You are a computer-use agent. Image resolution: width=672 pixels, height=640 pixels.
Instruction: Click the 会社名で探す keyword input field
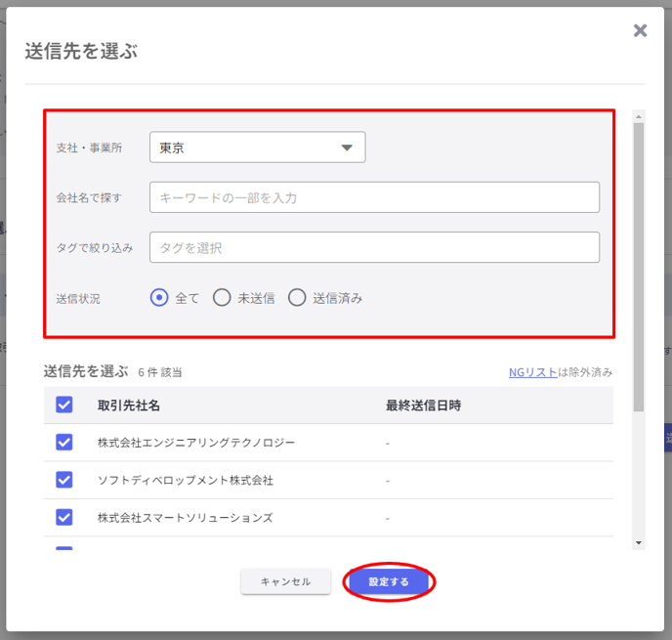374,197
